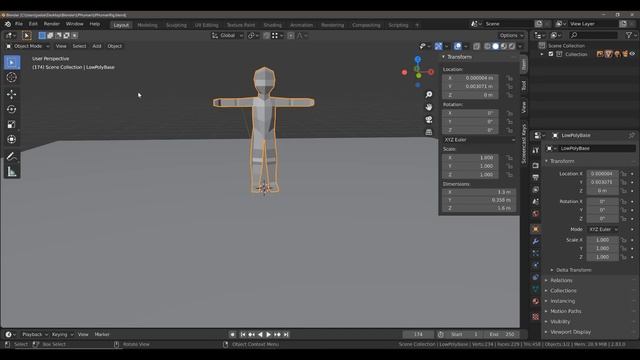Open the Particles properties tab
The height and width of the screenshot is (360, 640).
pyautogui.click(x=536, y=253)
